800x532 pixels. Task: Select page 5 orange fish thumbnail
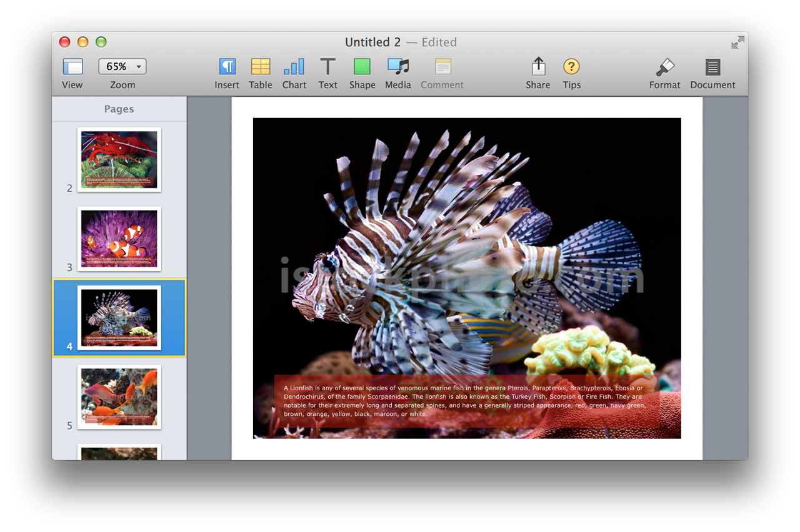point(119,397)
